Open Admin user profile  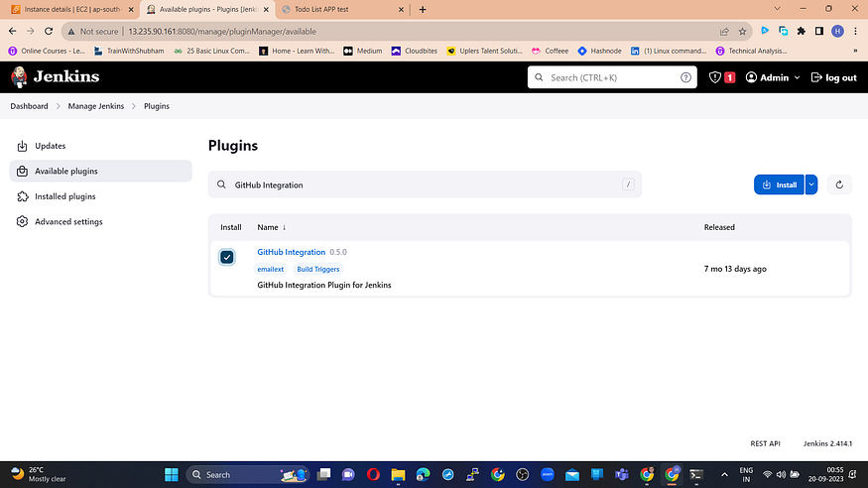(x=767, y=77)
